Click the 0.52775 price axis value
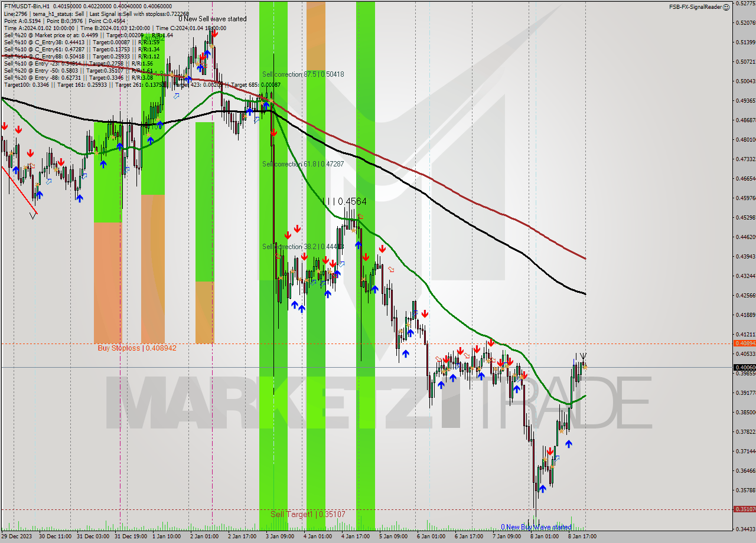The width and height of the screenshot is (756, 543). pos(744,3)
